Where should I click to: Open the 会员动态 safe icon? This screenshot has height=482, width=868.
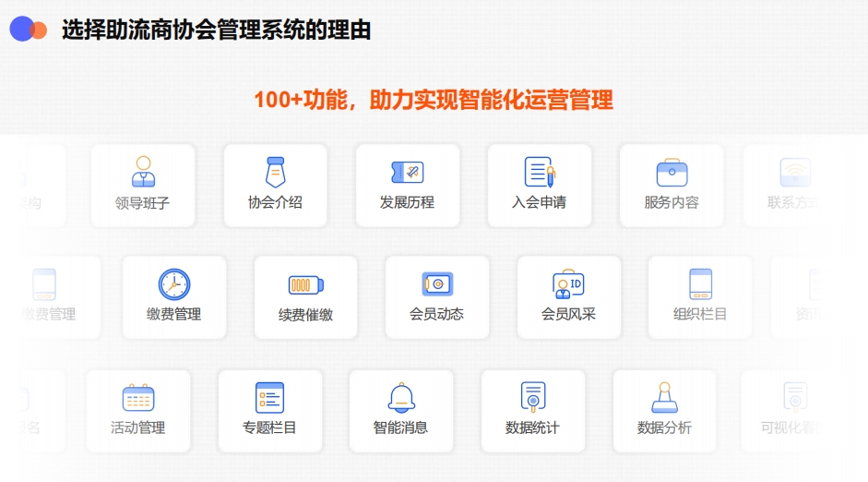point(437,284)
